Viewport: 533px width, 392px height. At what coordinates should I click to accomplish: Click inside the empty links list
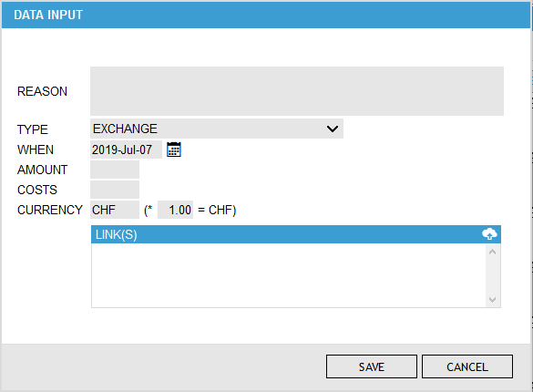pyautogui.click(x=288, y=275)
